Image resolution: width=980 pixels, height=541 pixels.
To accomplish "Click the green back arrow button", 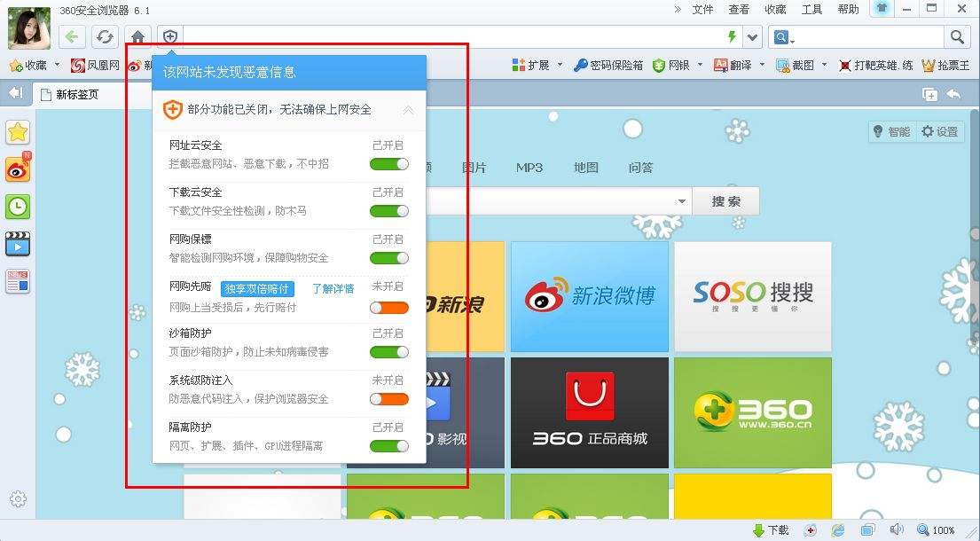I will pos(72,37).
